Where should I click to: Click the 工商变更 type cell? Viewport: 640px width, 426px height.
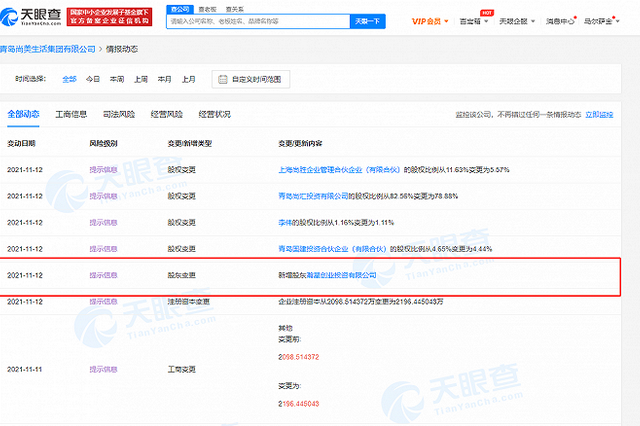pyautogui.click(x=182, y=369)
